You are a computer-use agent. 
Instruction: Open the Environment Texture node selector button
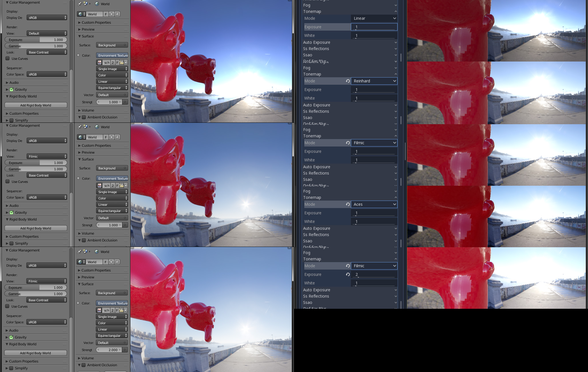pyautogui.click(x=112, y=55)
